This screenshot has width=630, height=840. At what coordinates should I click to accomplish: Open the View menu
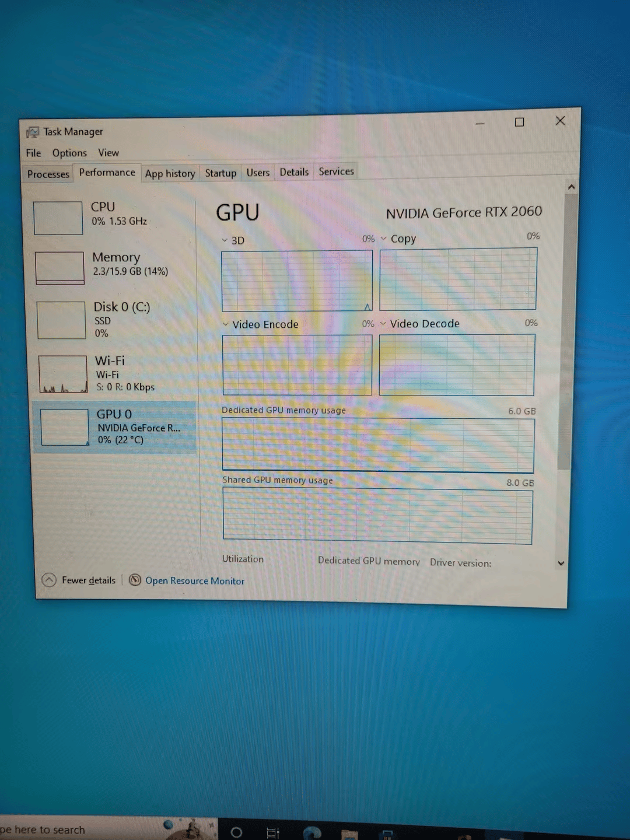coord(108,152)
